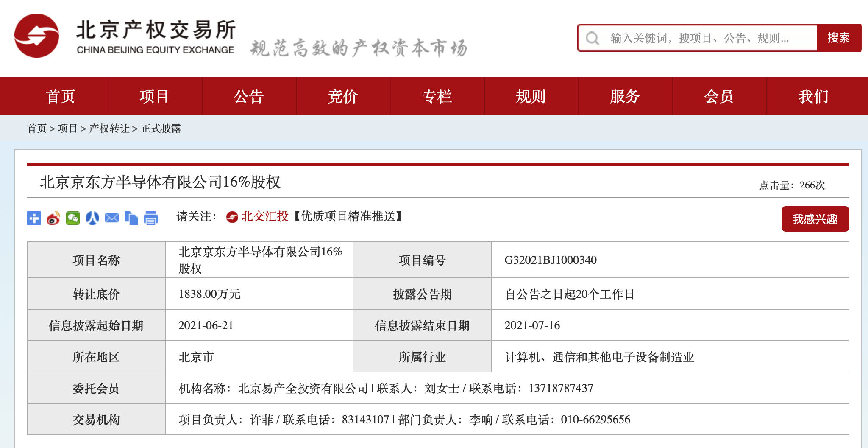The image size is (868, 448).
Task: Go to the 会员 navigation tab
Action: [x=719, y=96]
